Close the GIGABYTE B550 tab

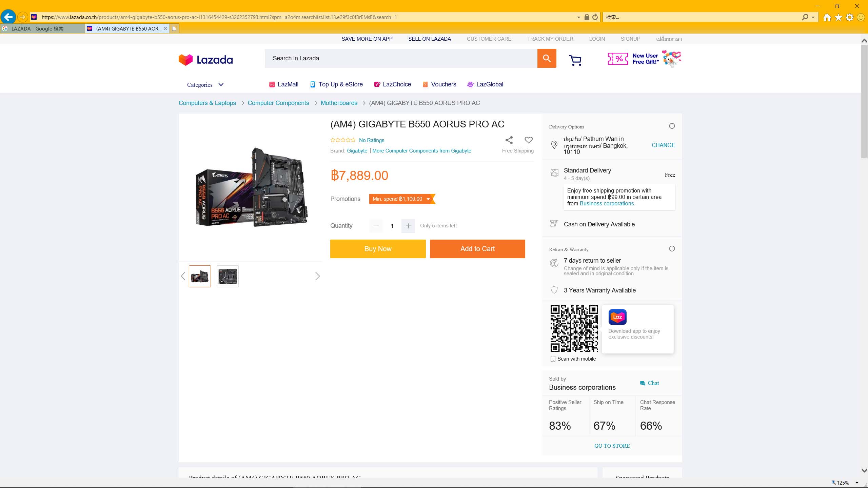(165, 28)
